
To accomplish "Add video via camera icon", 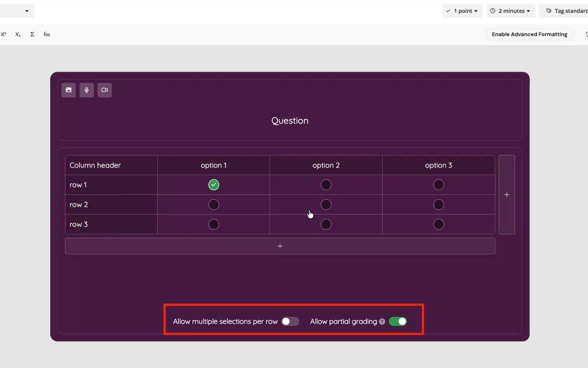I will click(104, 90).
